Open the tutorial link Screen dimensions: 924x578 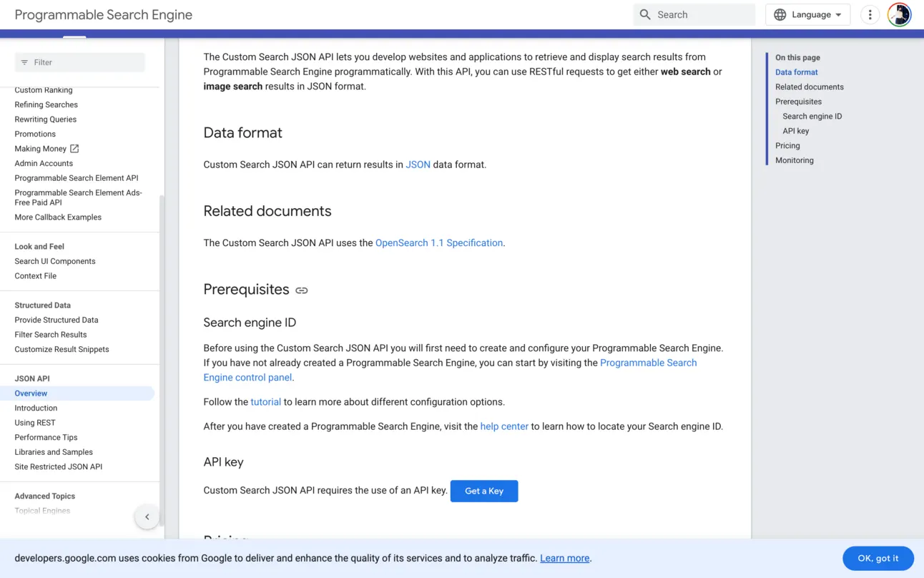click(x=266, y=402)
